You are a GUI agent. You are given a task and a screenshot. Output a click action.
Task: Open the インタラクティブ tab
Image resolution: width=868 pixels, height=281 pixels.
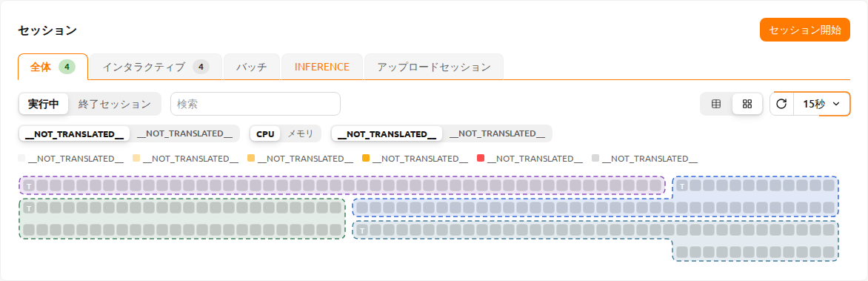[156, 67]
